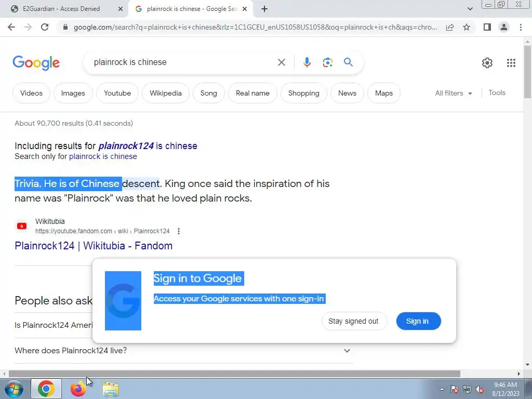The height and width of the screenshot is (399, 532).
Task: Click the Google logo
Action: [x=36, y=63]
